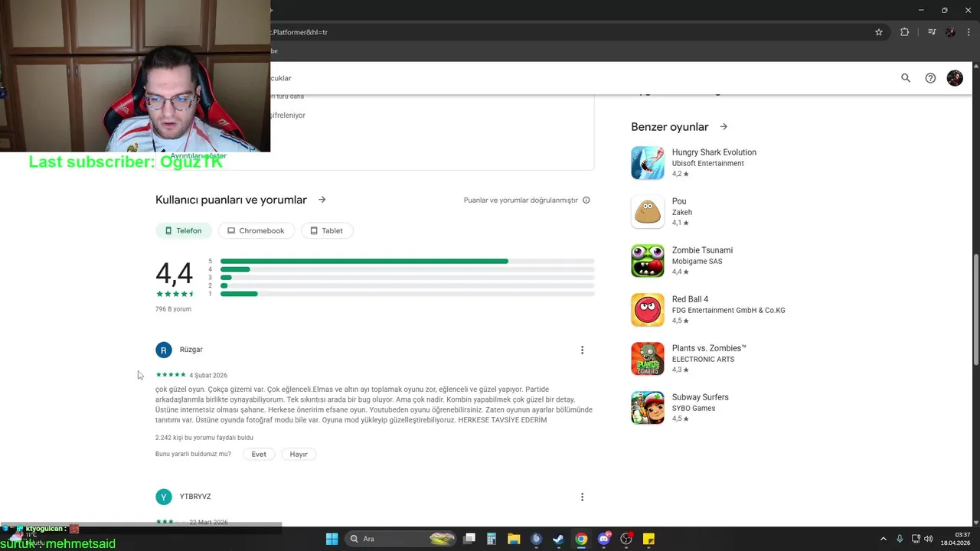Screen dimensions: 980x551
Task: Open Hungry Shark Evolution title link
Action: (x=714, y=152)
